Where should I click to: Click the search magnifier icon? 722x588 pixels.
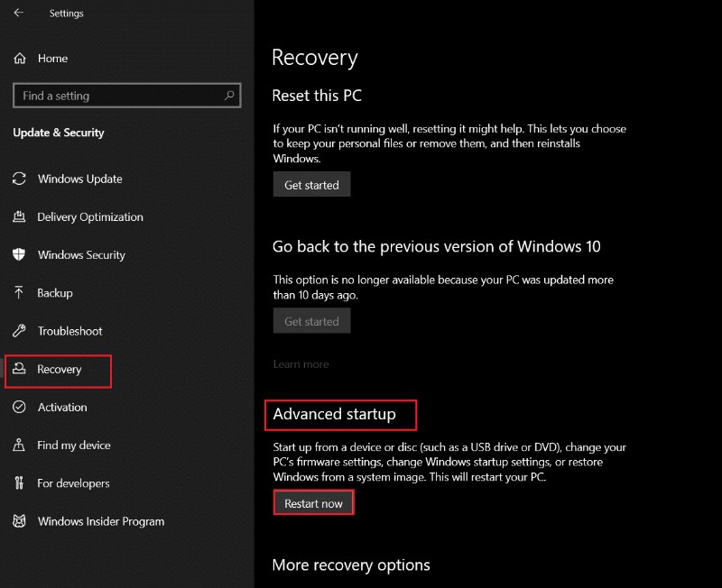(x=229, y=96)
